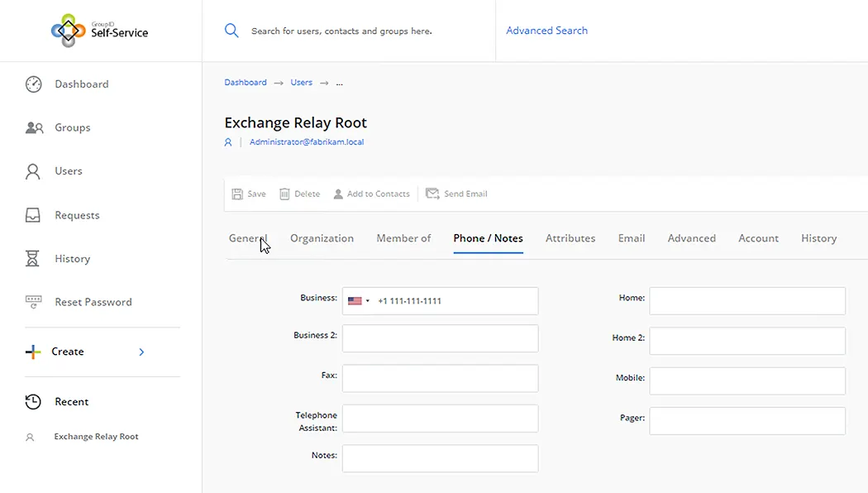This screenshot has width=868, height=493.
Task: Click the Home phone input field
Action: click(x=747, y=301)
